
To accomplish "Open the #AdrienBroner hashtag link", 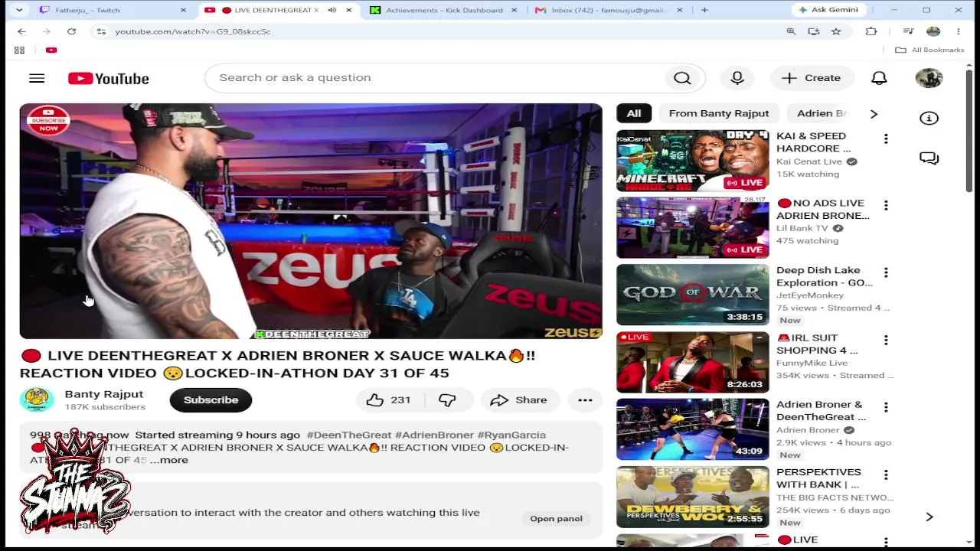I will click(x=434, y=435).
